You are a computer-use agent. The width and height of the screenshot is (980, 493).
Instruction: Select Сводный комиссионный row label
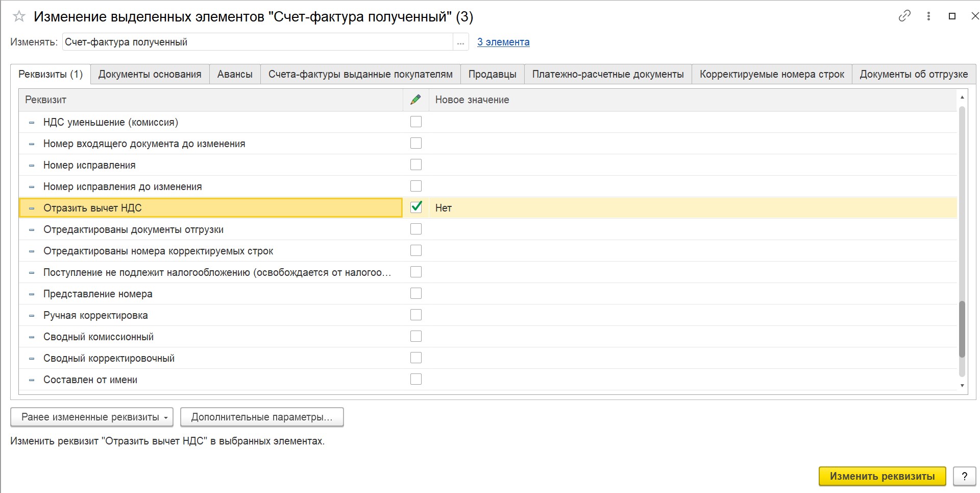[x=99, y=337]
